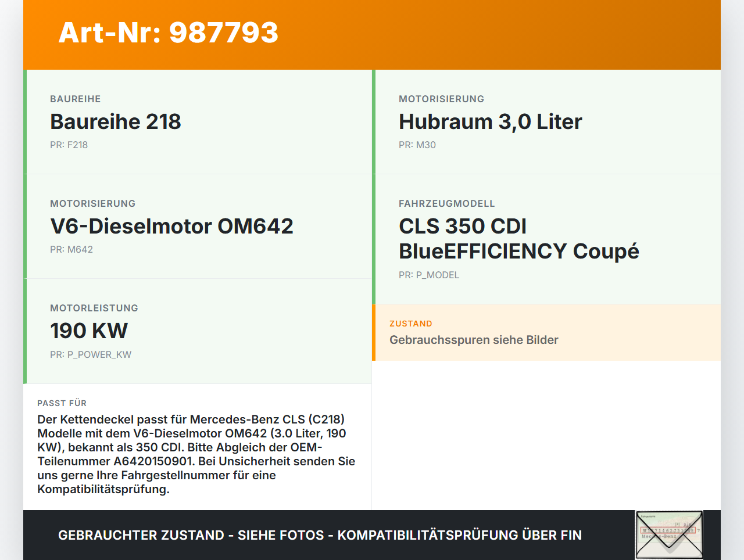Select the PR: P_POWER_KW code
This screenshot has height=560, width=744.
pyautogui.click(x=91, y=354)
